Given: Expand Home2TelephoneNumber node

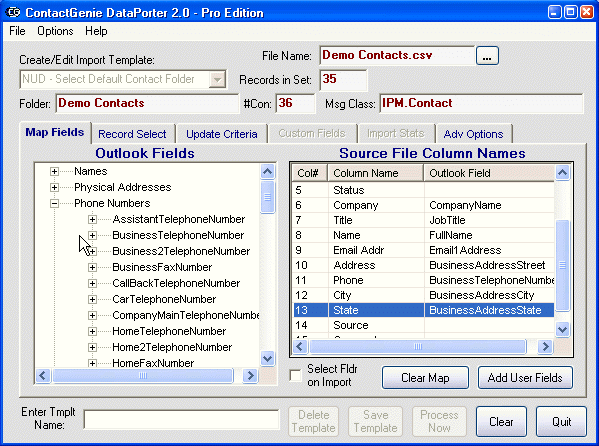Looking at the screenshot, I should tap(92, 347).
